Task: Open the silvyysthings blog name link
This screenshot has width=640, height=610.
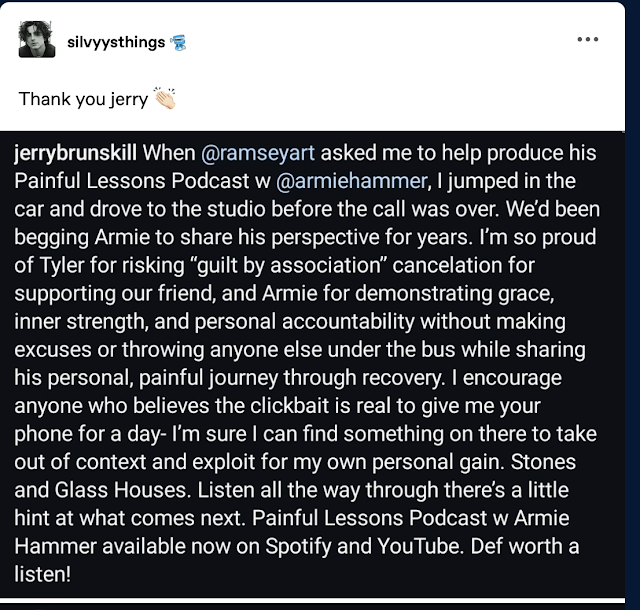Action: (116, 42)
